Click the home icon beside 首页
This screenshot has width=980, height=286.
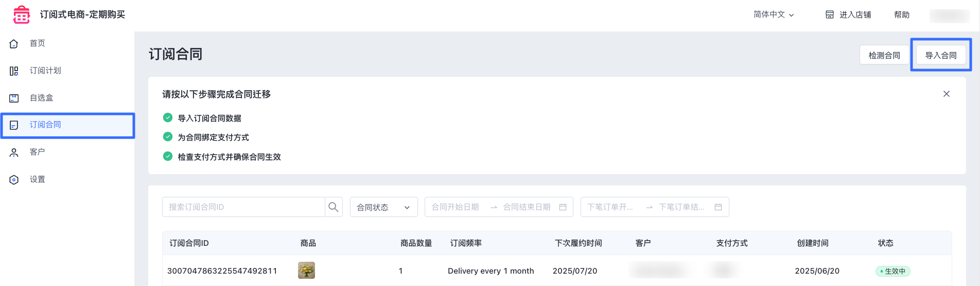click(14, 44)
